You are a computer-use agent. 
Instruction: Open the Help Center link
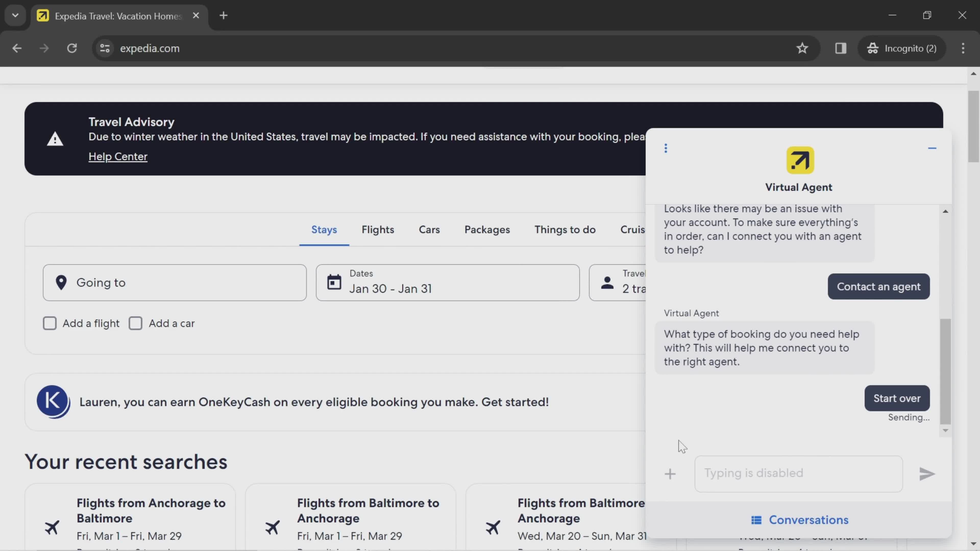click(118, 156)
